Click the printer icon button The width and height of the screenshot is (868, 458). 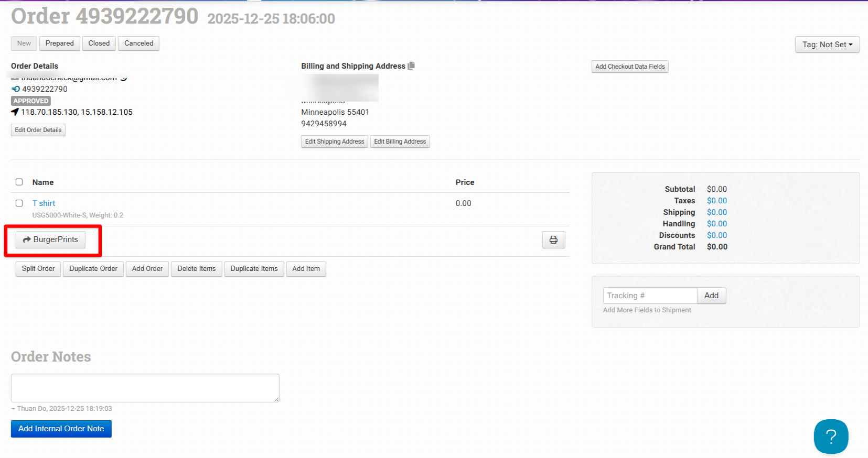[x=553, y=240]
